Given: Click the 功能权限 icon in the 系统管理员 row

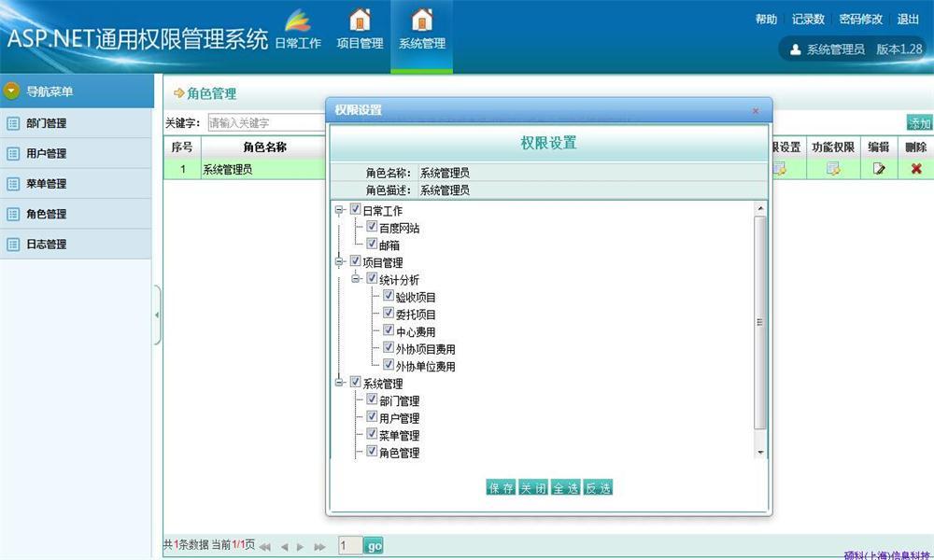Looking at the screenshot, I should tap(833, 169).
